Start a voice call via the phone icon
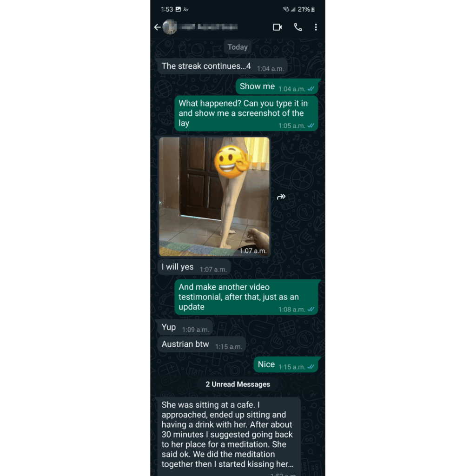Viewport: 476px width, 476px height. click(298, 27)
